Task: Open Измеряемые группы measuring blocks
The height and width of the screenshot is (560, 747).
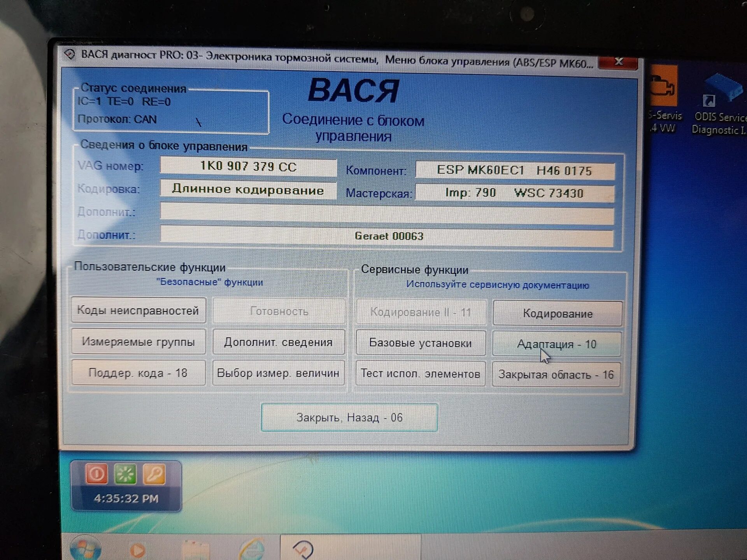Action: [x=139, y=342]
